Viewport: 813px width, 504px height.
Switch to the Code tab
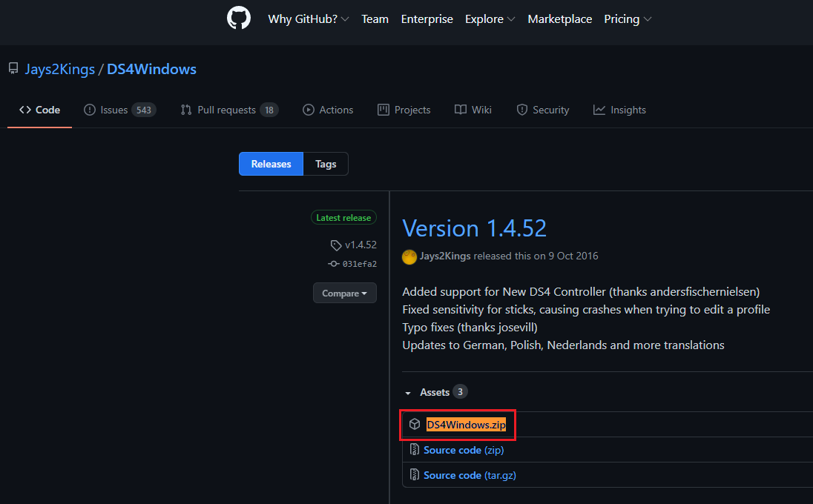click(39, 110)
